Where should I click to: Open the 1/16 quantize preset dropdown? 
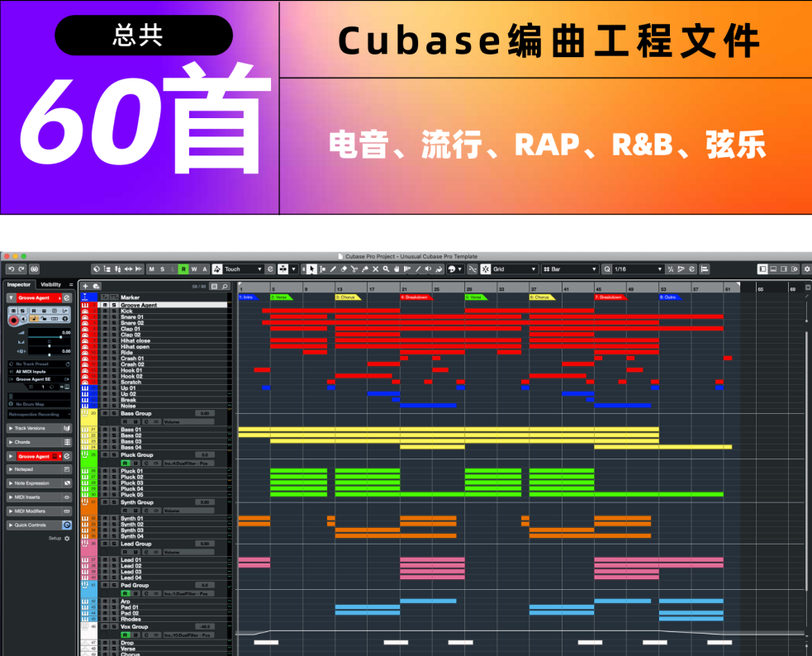(x=638, y=269)
